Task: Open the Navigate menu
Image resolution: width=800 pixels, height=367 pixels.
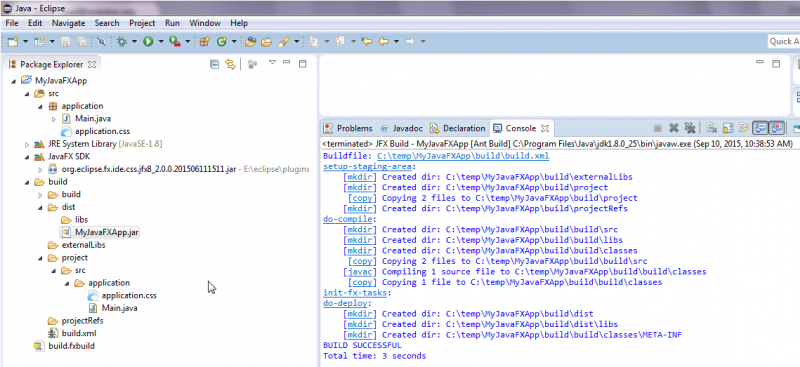Action: tap(69, 23)
